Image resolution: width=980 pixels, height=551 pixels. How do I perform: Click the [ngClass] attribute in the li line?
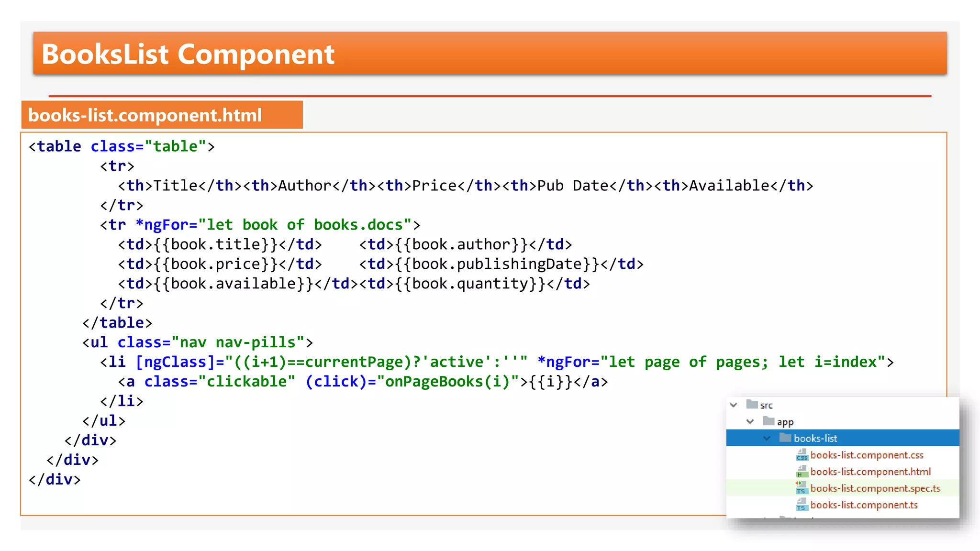click(175, 362)
